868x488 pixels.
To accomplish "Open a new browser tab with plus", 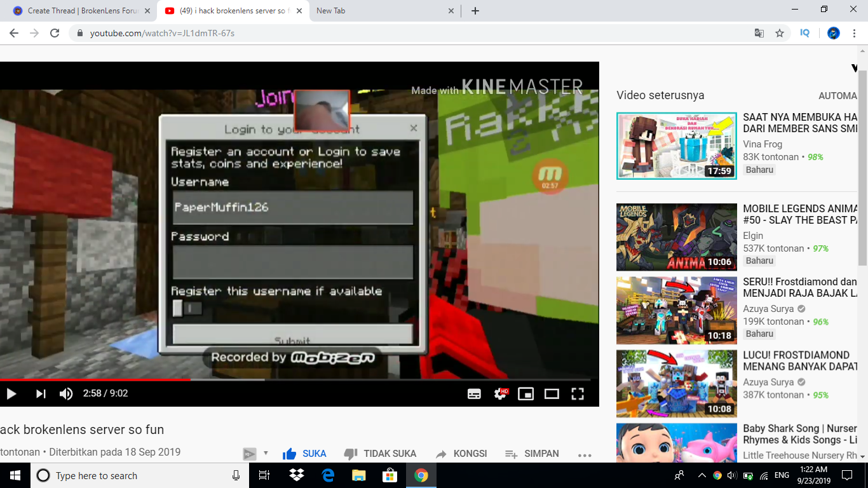I will coord(475,11).
